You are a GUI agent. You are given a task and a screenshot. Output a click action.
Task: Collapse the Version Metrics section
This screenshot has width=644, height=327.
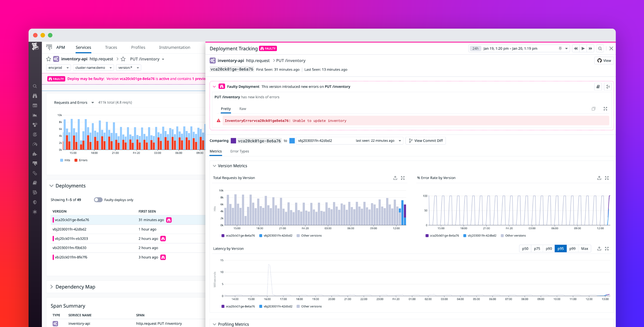pos(215,166)
